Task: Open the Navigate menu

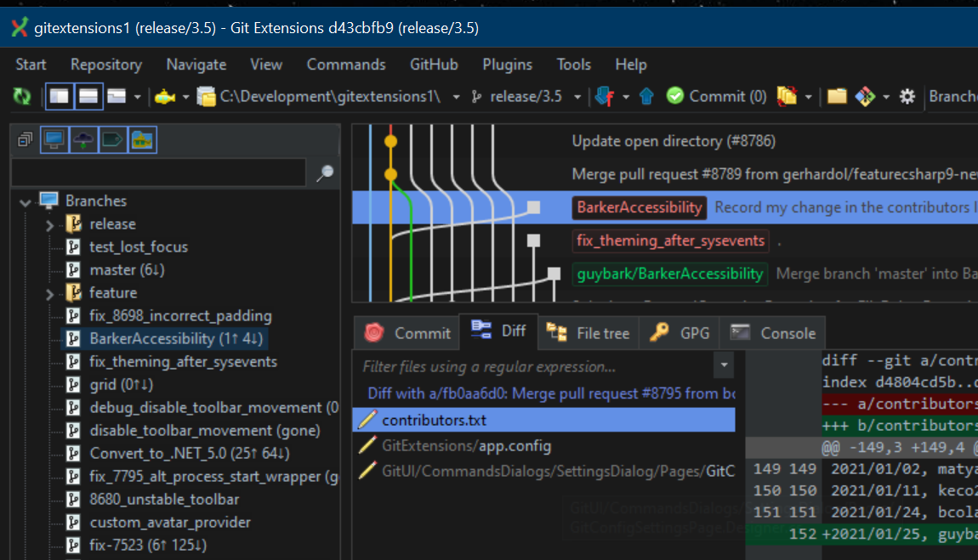Action: coord(196,65)
